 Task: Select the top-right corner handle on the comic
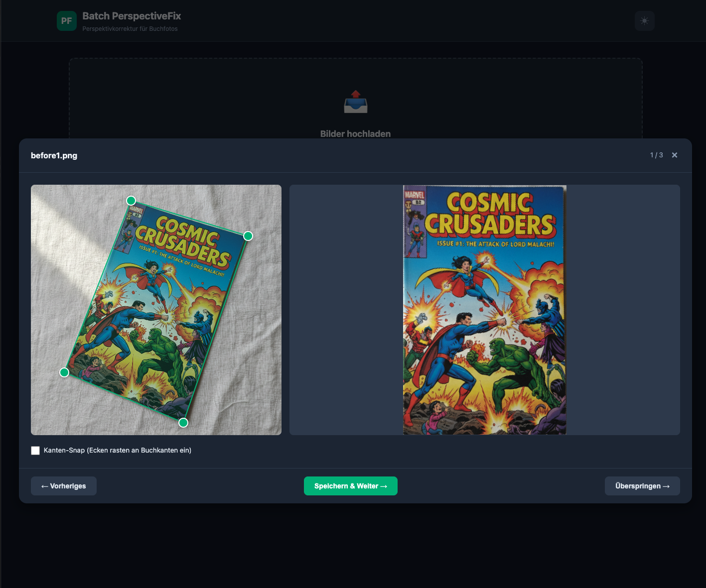coord(248,236)
